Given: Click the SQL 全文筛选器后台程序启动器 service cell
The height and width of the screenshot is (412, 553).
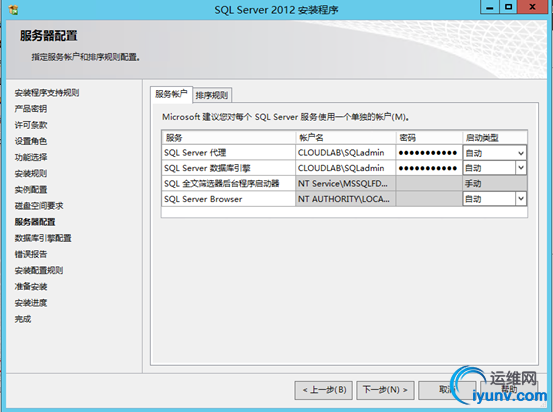Looking at the screenshot, I should coord(229,183).
